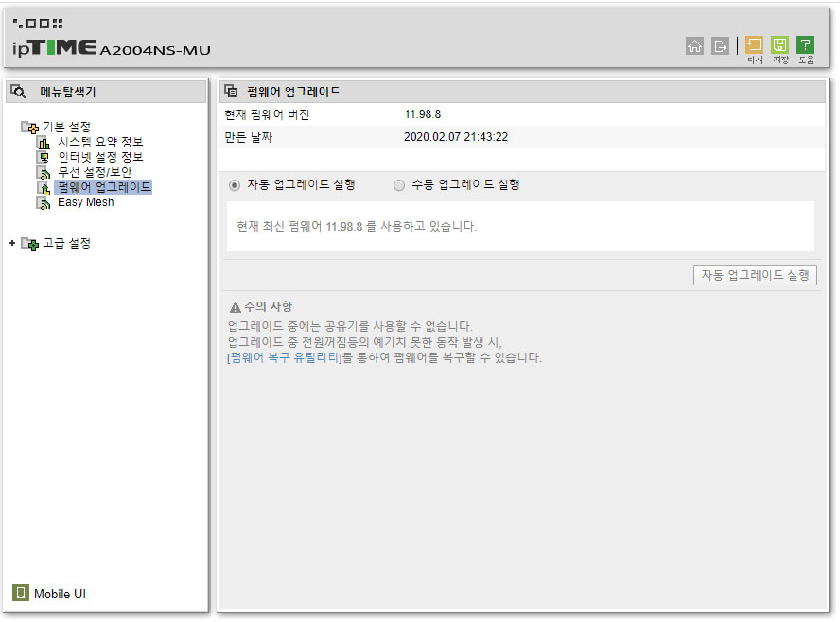
Task: Click the 펌웨어 업그레이드 tree icon
Action: click(x=44, y=187)
